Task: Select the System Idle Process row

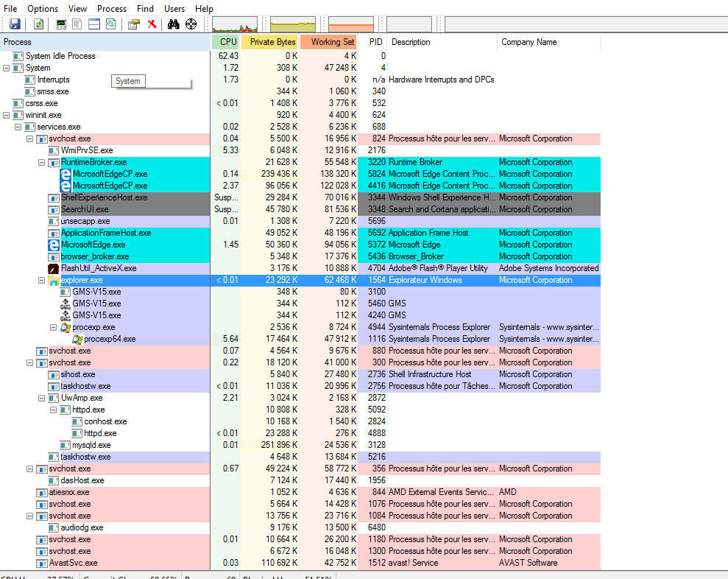Action: pyautogui.click(x=300, y=56)
